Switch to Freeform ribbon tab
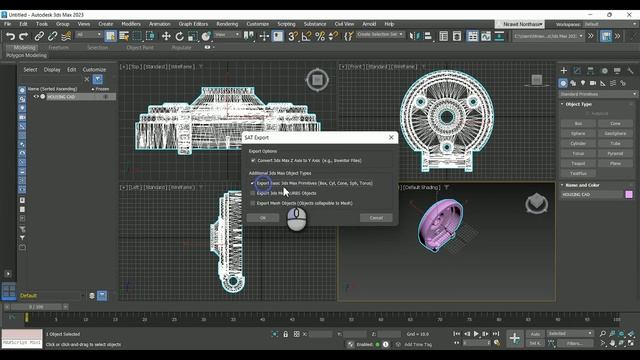Viewport: 640px width, 360px height. (x=59, y=47)
